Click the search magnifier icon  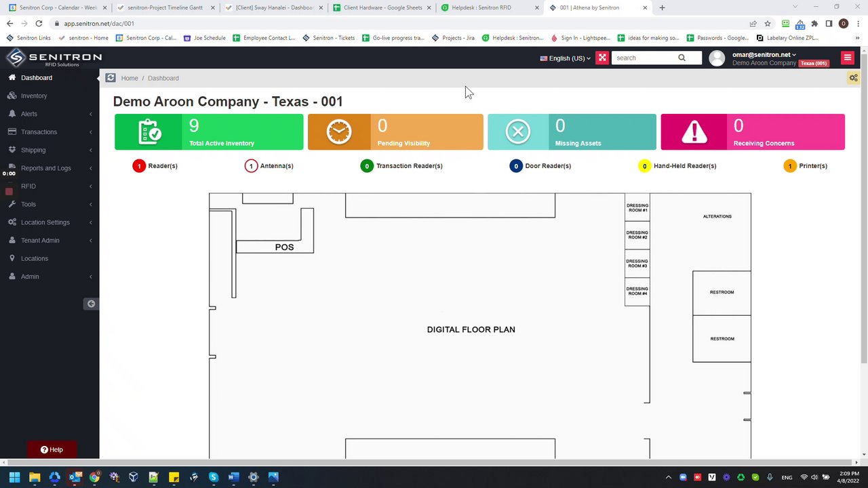(682, 58)
